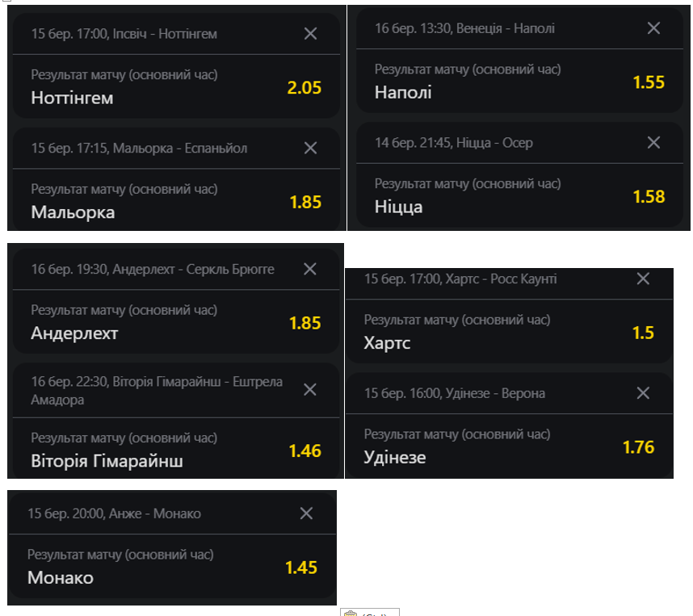
Task: Open the Андерлехт selection
Action: (74, 333)
